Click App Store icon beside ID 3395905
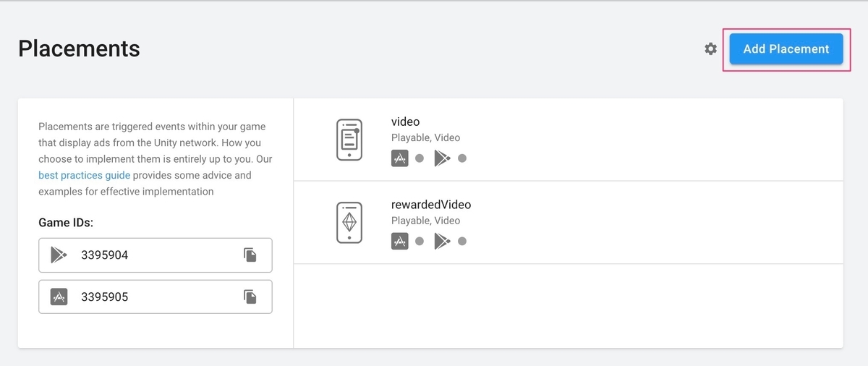 point(59,297)
